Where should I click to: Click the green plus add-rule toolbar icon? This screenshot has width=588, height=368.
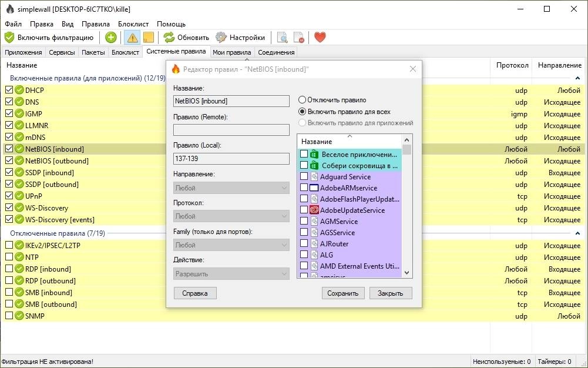point(110,37)
